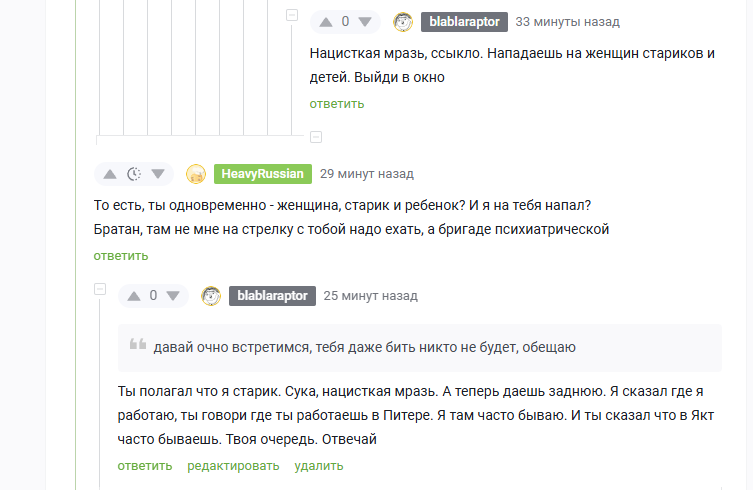Collapse the comment posted 33 минуты назад
The width and height of the screenshot is (753, 490).
[292, 15]
